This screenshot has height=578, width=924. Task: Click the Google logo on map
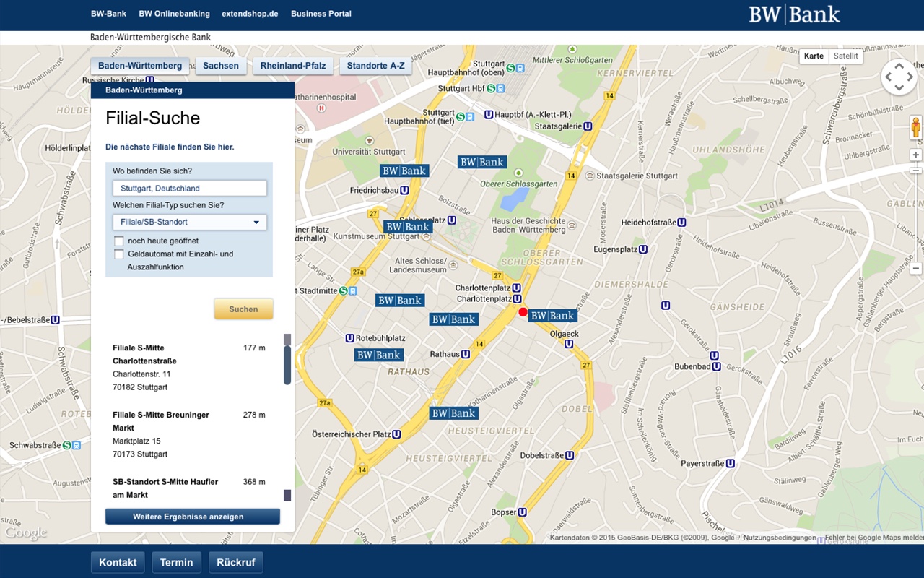click(x=26, y=533)
